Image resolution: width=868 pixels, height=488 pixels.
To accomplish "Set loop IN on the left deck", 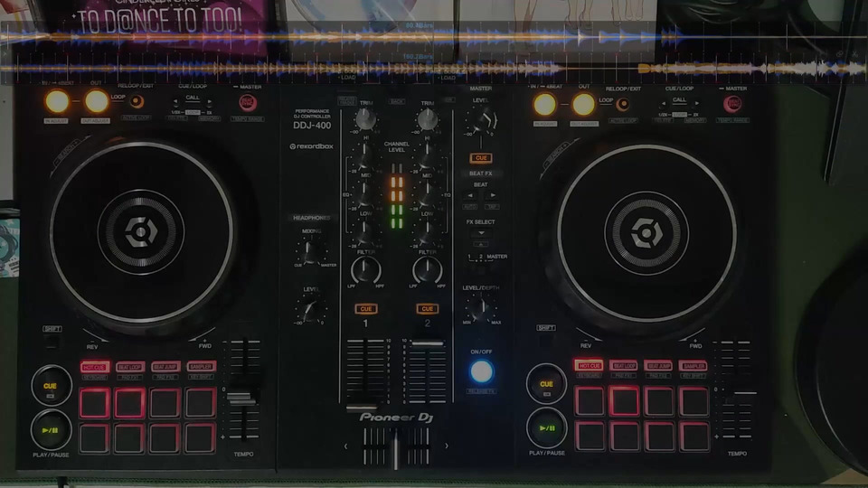I will (x=57, y=102).
